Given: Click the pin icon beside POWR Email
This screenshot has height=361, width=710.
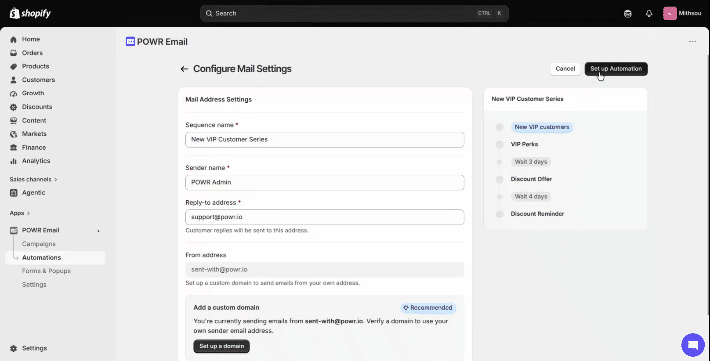Looking at the screenshot, I should (x=98, y=231).
